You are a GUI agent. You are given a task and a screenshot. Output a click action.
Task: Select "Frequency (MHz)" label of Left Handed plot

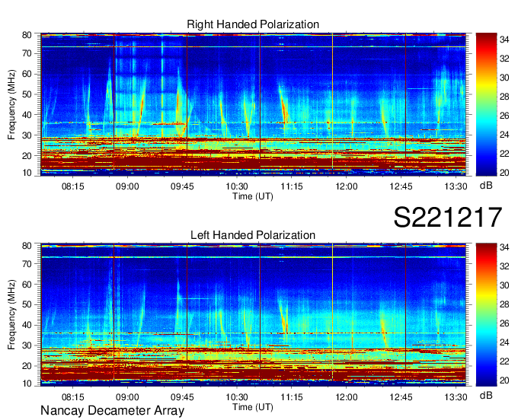(x=11, y=315)
